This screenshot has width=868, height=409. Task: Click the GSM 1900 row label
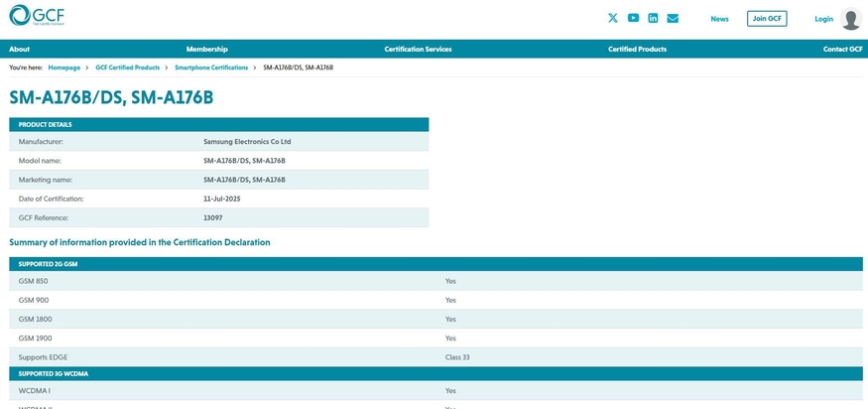[35, 339]
